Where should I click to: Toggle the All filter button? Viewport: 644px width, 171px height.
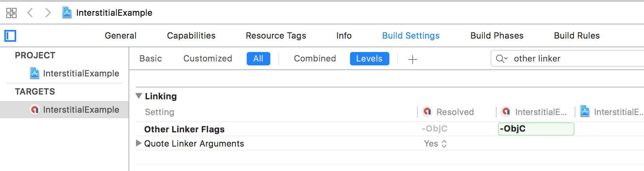(x=258, y=59)
